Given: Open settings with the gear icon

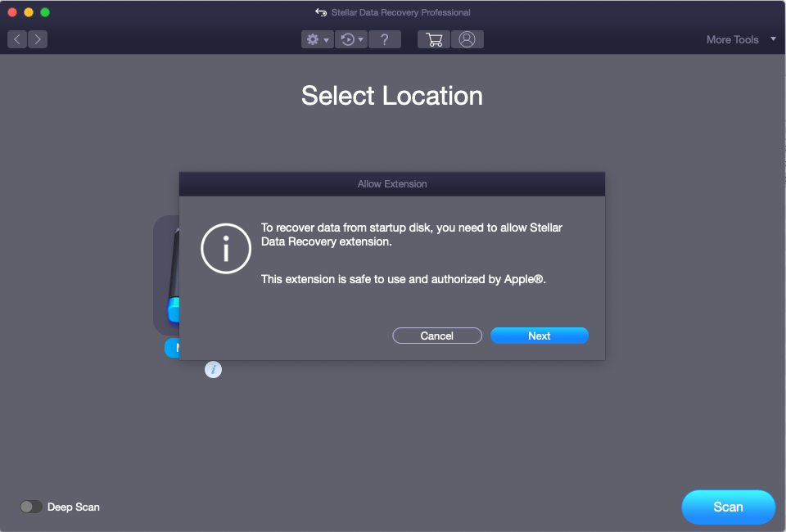Looking at the screenshot, I should pos(312,39).
